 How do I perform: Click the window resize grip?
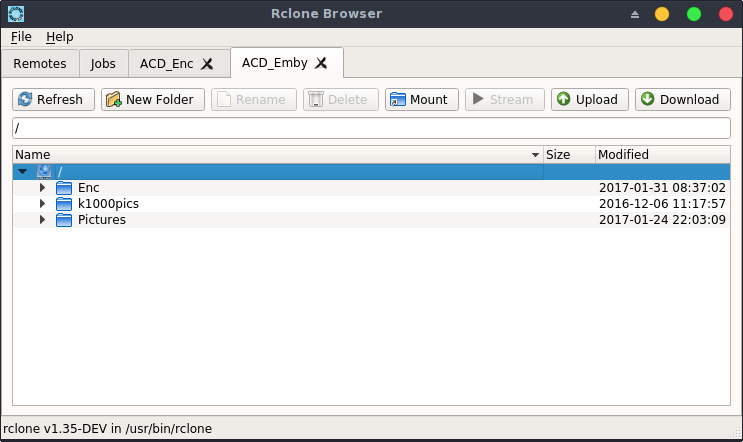pos(736,432)
